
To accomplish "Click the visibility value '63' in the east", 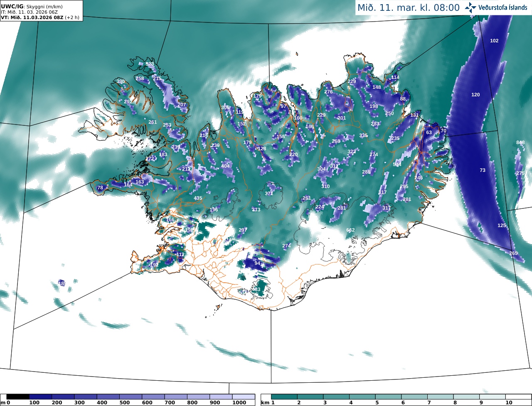I will [x=429, y=132].
